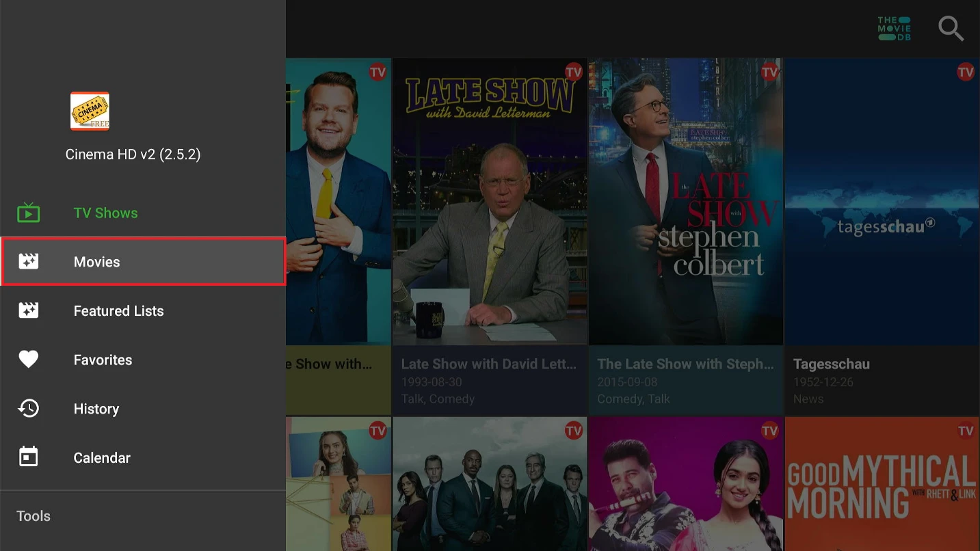Click the Featured Lists film icon

[x=29, y=311]
